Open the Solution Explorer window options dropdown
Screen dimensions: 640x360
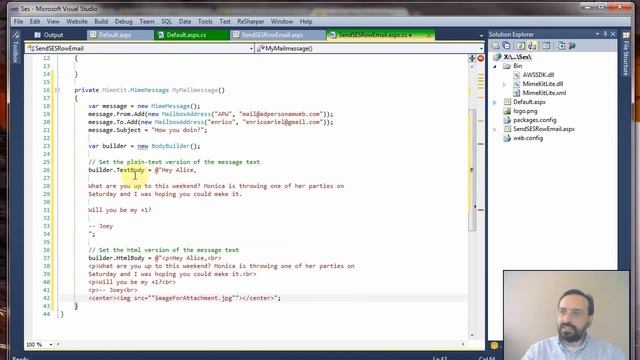tap(597, 34)
